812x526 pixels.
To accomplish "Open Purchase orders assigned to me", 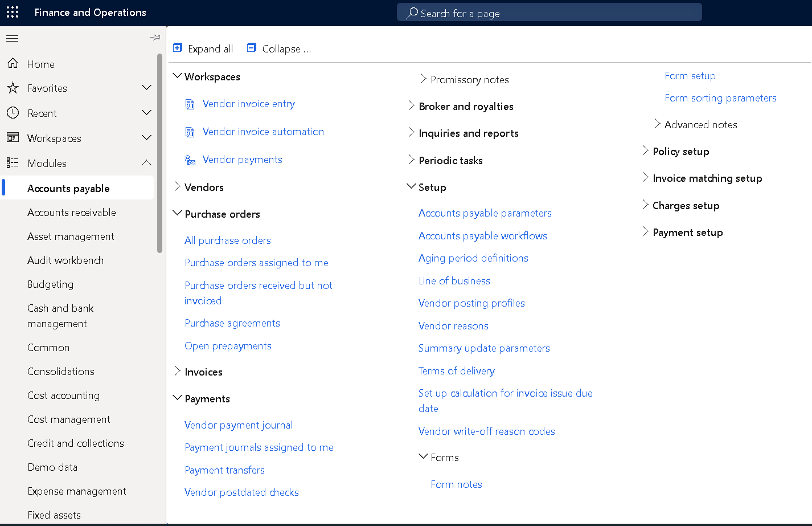I will [x=256, y=263].
